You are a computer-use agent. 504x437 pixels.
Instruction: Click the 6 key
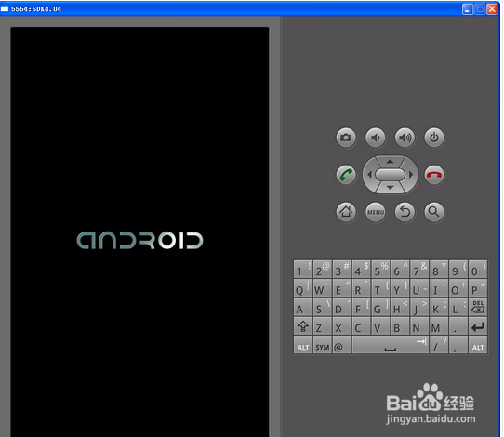point(400,269)
